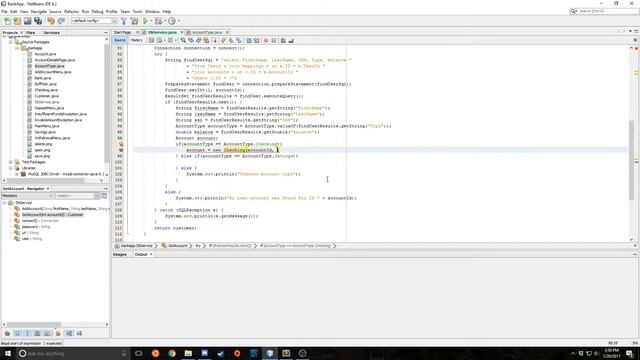This screenshot has height=360, width=640.
Task: Click the Uncomment icon in editor toolbar
Action: tap(291, 40)
